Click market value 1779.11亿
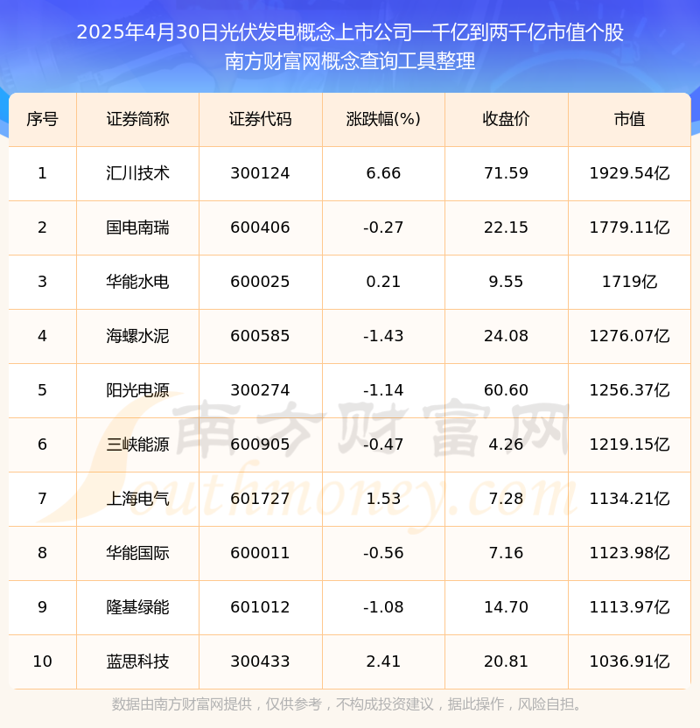The height and width of the screenshot is (728, 700). tap(629, 227)
